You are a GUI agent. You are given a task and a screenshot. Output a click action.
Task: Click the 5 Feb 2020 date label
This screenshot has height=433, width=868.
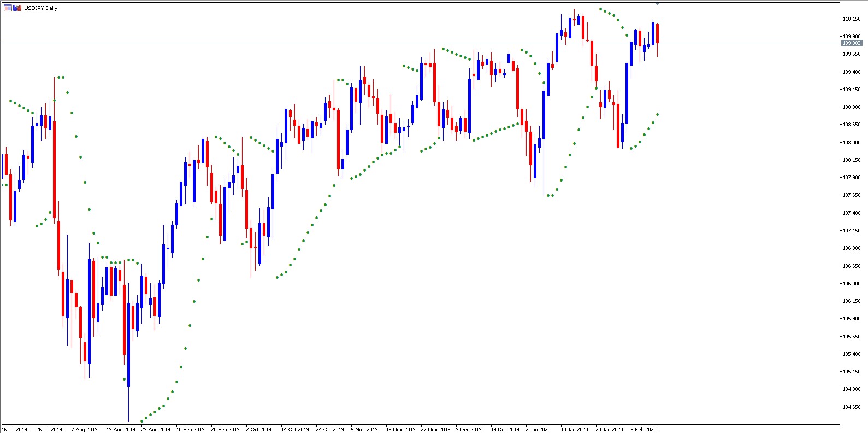[643, 429]
